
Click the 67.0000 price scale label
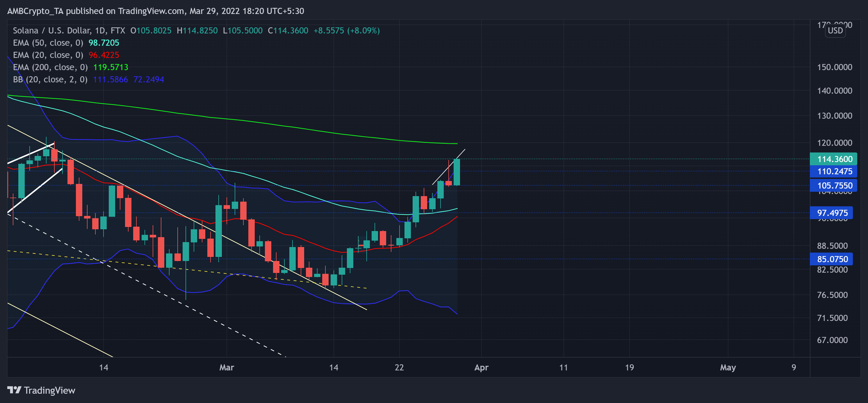click(x=832, y=340)
